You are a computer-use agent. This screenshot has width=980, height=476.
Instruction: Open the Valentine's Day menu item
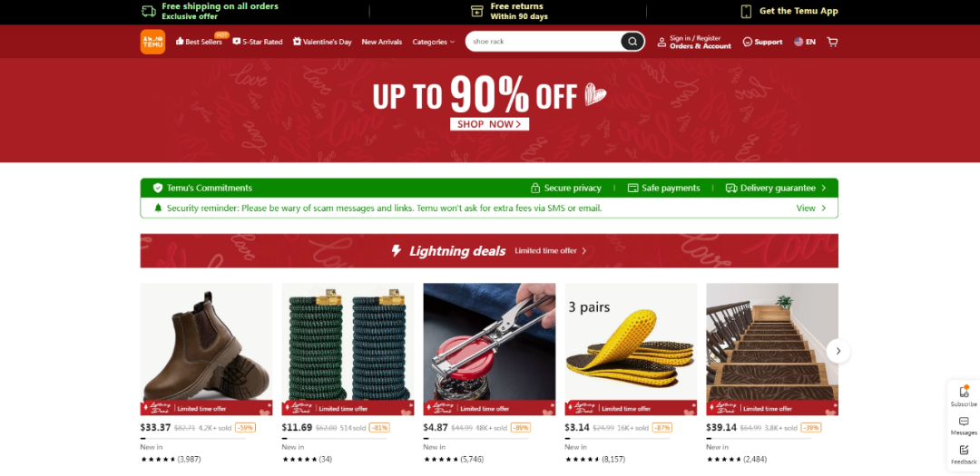coord(322,42)
